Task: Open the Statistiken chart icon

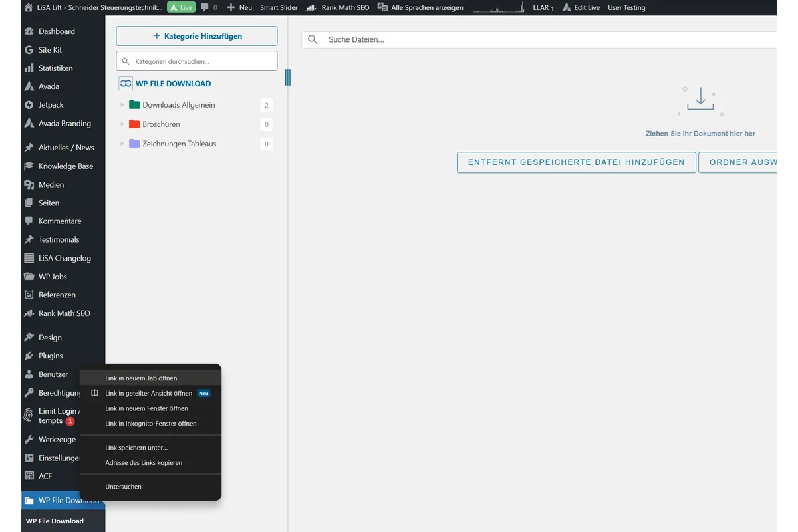Action: point(29,68)
